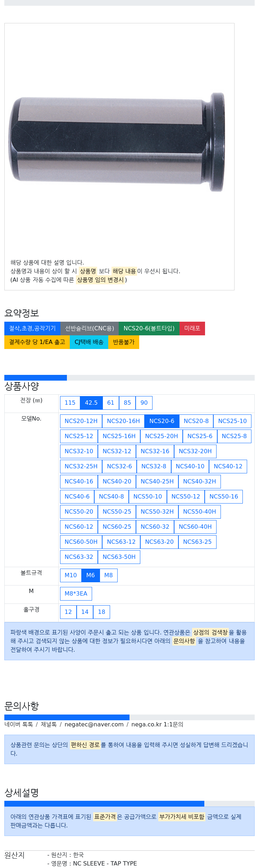The image size is (259, 868).
Task: View model NCS63-50H
Action: (x=119, y=557)
